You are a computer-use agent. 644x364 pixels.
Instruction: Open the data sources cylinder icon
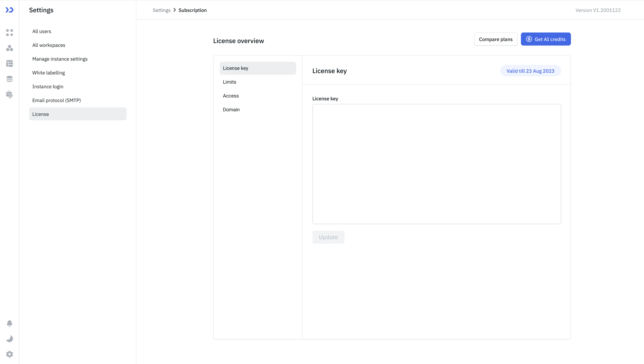(10, 79)
